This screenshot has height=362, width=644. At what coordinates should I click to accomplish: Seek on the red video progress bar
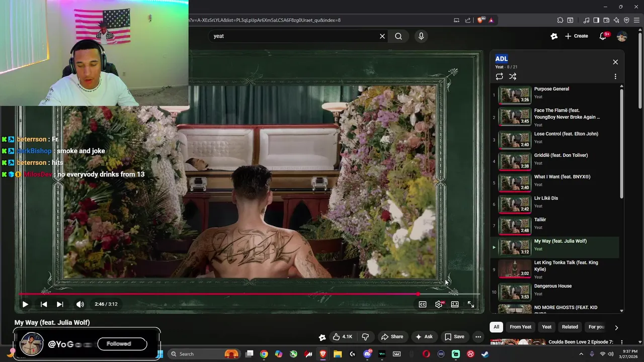pos(250,294)
